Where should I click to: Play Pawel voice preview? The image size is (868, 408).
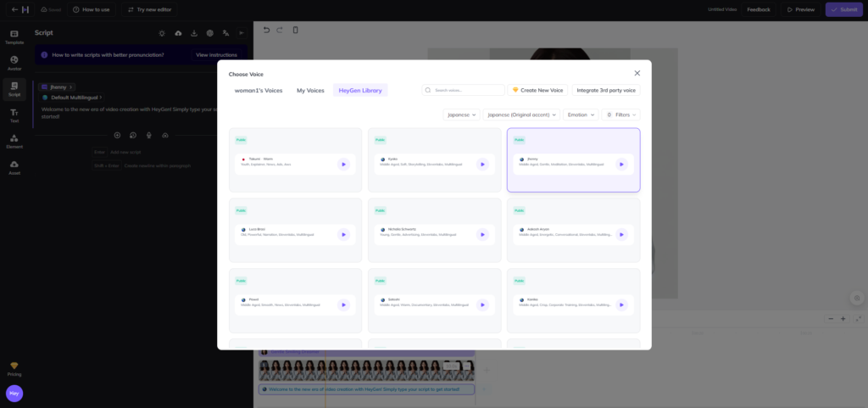coord(344,305)
